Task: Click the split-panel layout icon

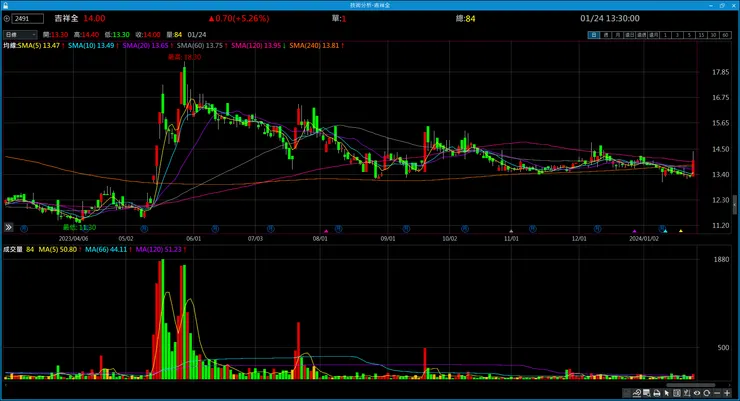Action: pyautogui.click(x=677, y=393)
